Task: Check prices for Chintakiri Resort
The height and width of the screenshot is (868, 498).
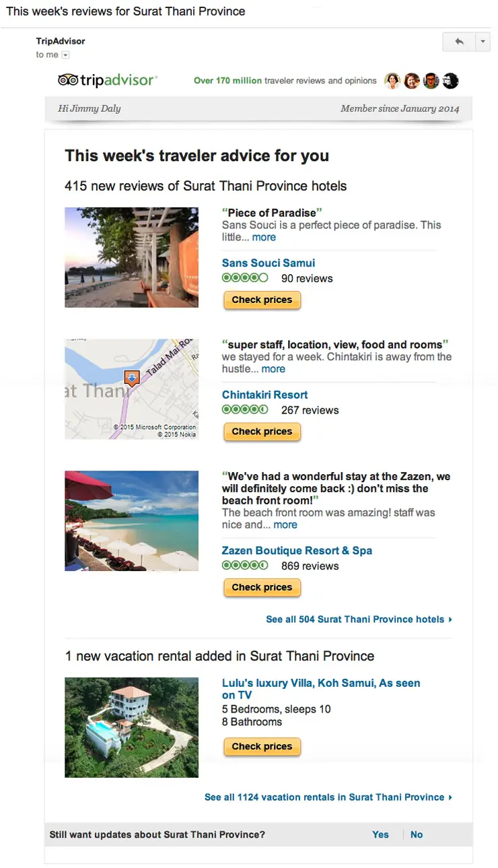Action: [x=262, y=432]
